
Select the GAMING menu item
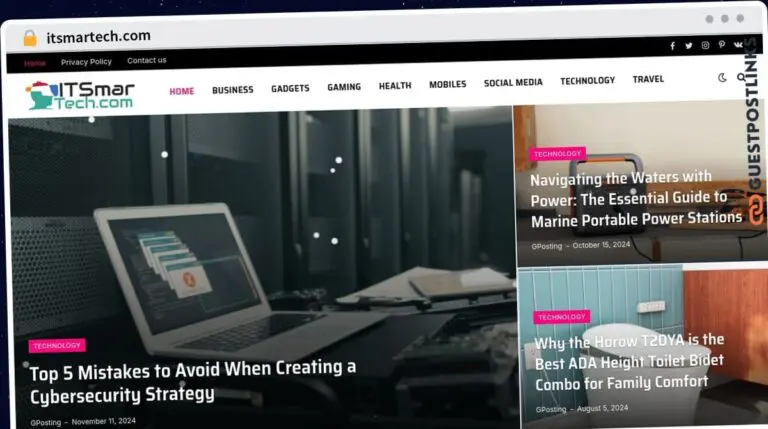click(x=344, y=87)
